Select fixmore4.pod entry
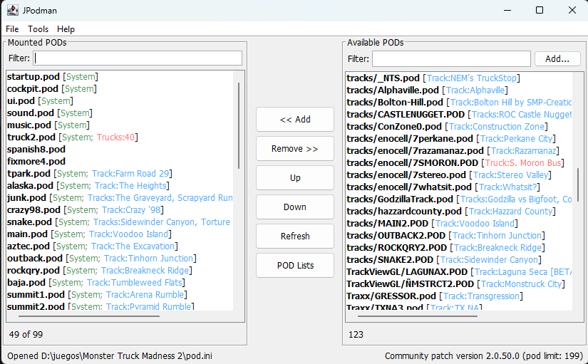Screen dimensions: 588x364 click(x=120, y=162)
